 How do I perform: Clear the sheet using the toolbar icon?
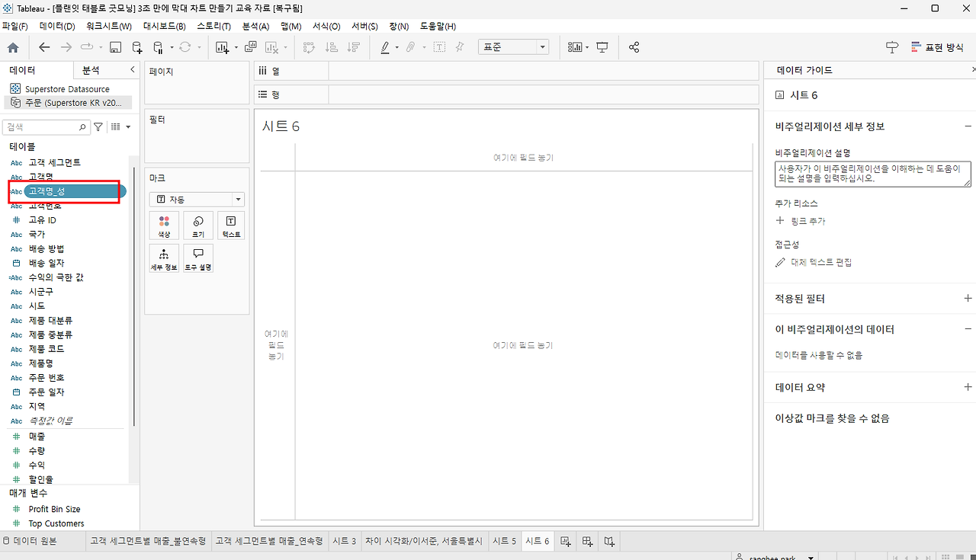point(271,47)
